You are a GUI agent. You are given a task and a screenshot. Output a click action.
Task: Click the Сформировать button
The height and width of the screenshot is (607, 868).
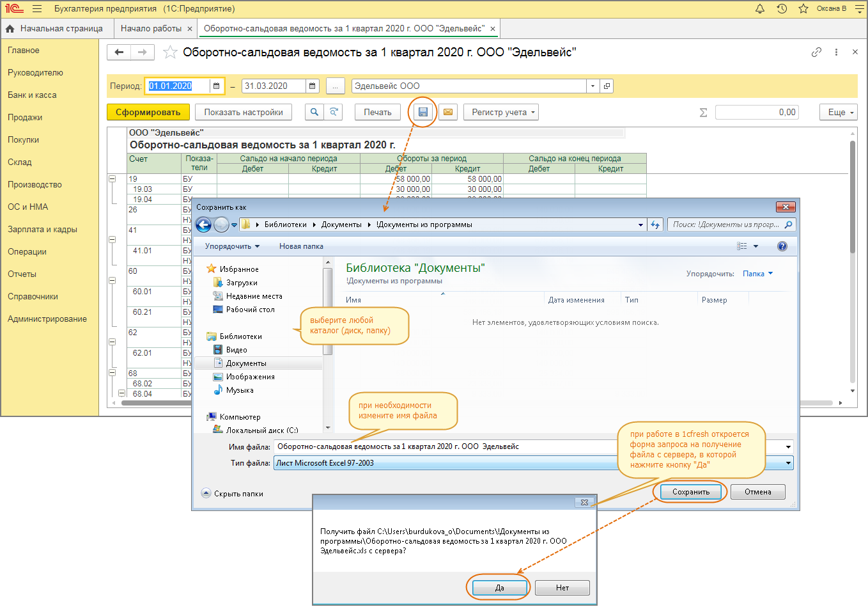[148, 113]
